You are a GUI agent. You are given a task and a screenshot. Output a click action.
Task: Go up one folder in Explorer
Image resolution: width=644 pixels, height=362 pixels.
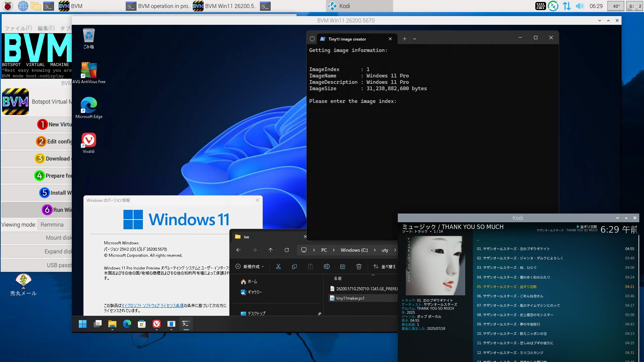click(x=270, y=250)
